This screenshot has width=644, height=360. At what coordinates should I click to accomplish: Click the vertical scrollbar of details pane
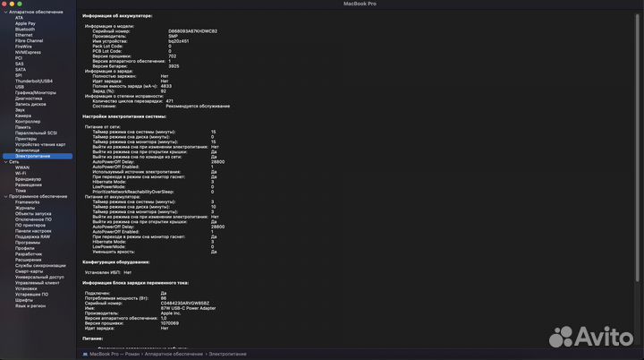[638, 148]
